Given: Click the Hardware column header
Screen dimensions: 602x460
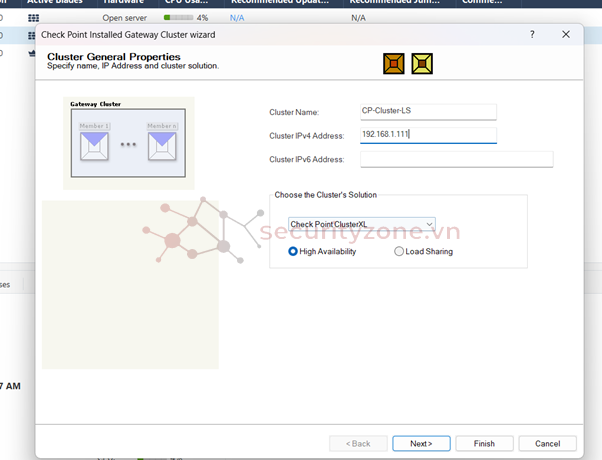Looking at the screenshot, I should click(123, 2).
